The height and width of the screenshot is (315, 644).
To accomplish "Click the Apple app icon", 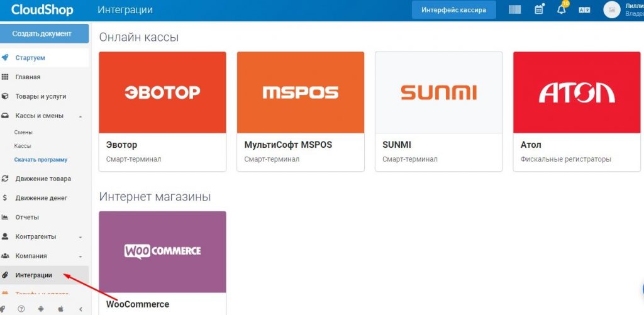I will (x=61, y=309).
